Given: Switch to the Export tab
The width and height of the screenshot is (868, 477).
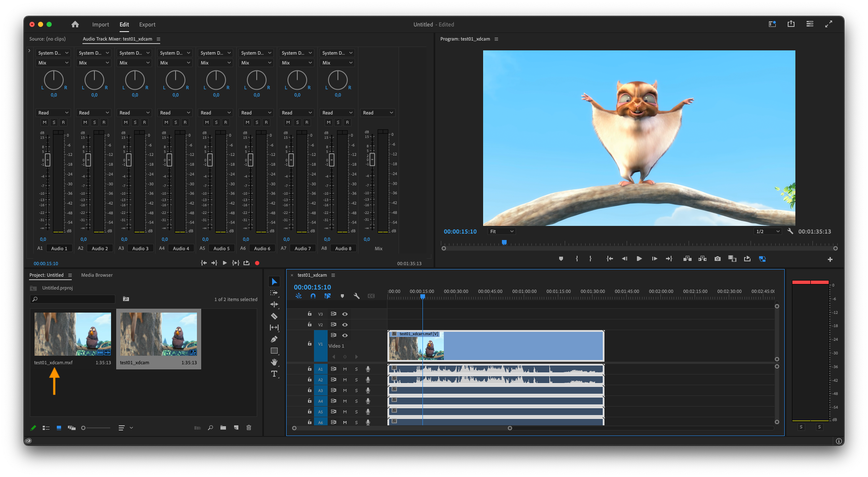Looking at the screenshot, I should pyautogui.click(x=147, y=24).
